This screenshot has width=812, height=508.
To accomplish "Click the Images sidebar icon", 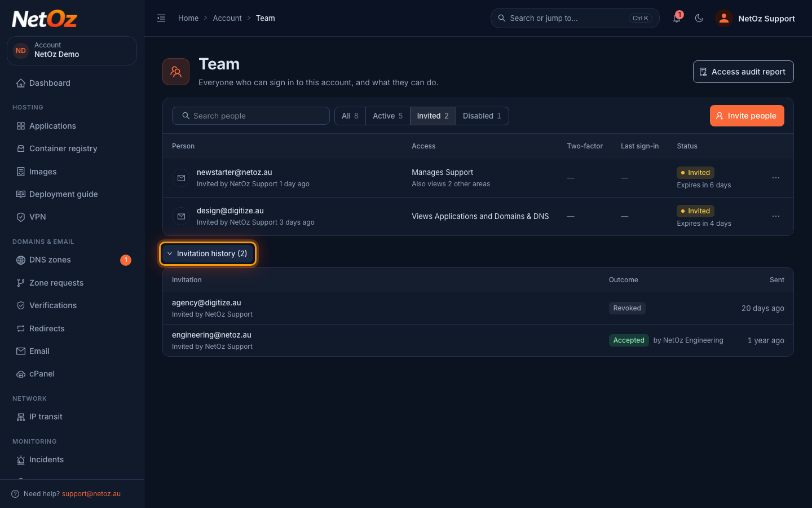I will [x=21, y=172].
